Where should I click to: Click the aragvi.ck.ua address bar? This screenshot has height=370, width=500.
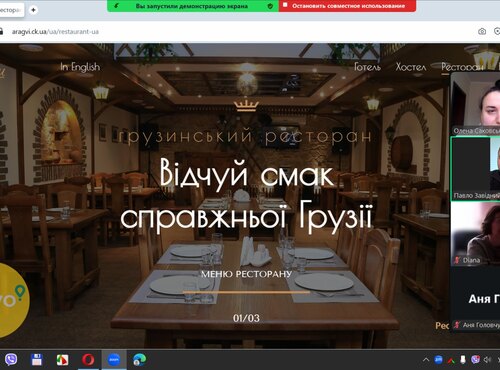point(55,32)
